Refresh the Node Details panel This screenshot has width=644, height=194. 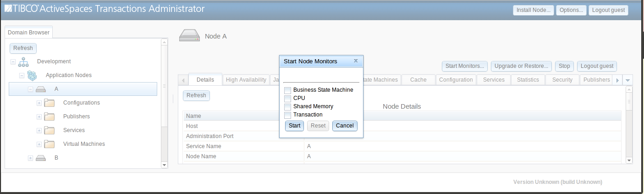click(x=196, y=95)
